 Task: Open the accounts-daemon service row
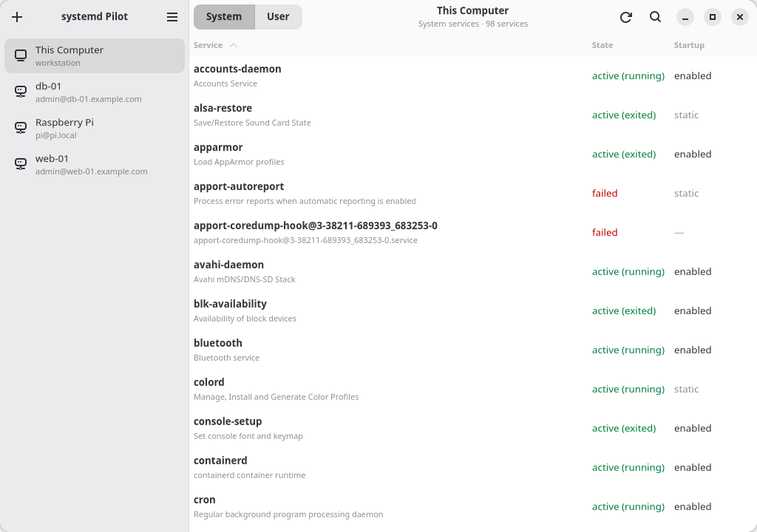pyautogui.click(x=472, y=76)
